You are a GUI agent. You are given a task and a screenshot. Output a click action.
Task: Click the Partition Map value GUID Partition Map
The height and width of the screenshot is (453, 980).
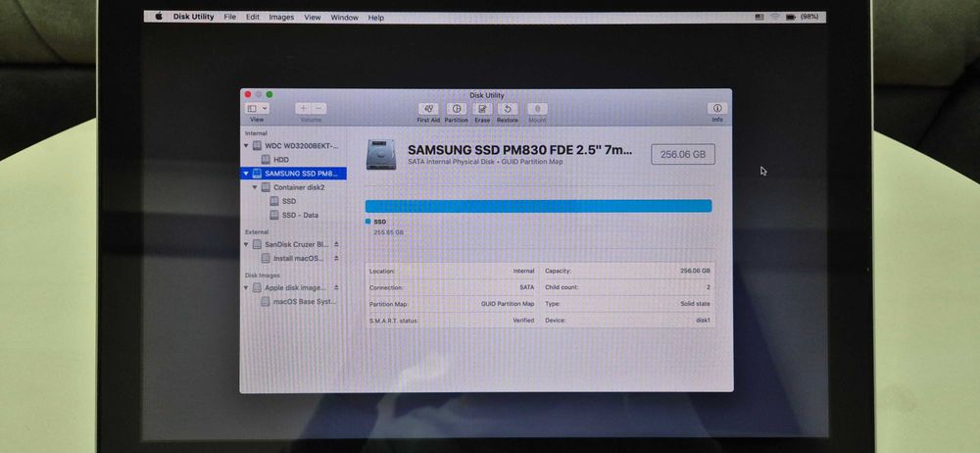[508, 303]
